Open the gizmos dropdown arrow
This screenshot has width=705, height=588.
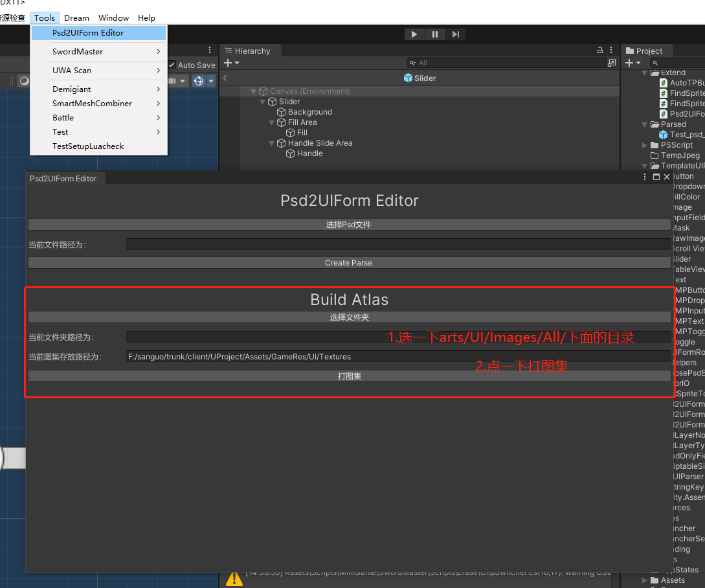pyautogui.click(x=211, y=81)
